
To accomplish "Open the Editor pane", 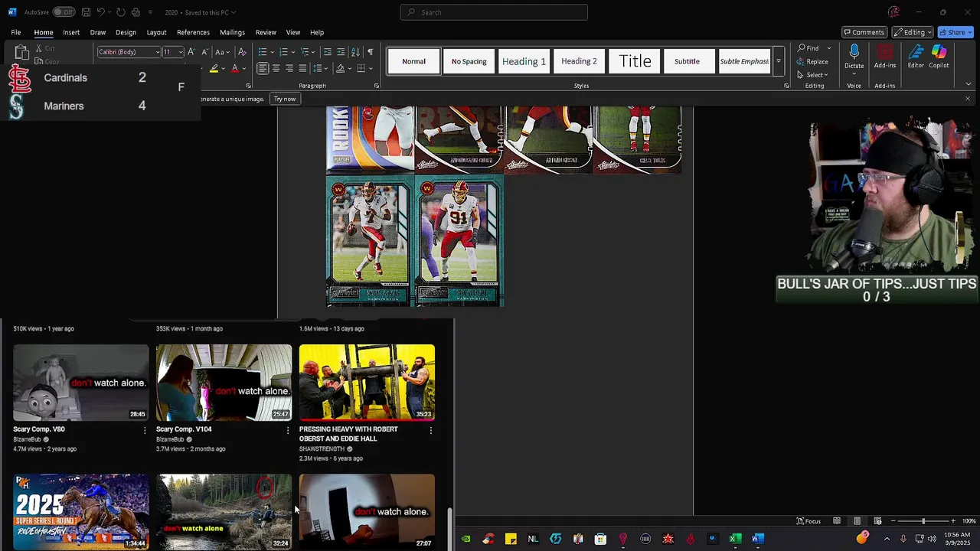I will 916,57.
